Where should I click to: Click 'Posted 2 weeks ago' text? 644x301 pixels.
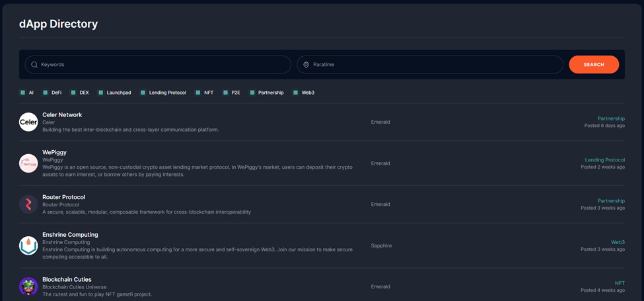(603, 167)
